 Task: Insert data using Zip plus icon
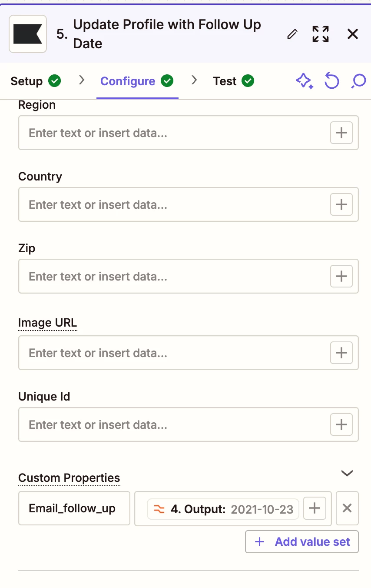pos(341,276)
